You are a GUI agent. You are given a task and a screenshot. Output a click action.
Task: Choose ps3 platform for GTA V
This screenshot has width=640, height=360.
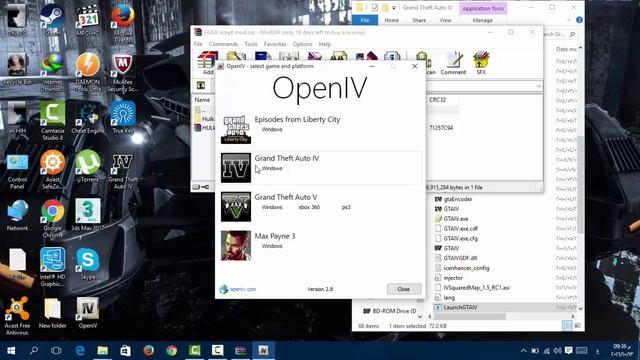click(346, 207)
